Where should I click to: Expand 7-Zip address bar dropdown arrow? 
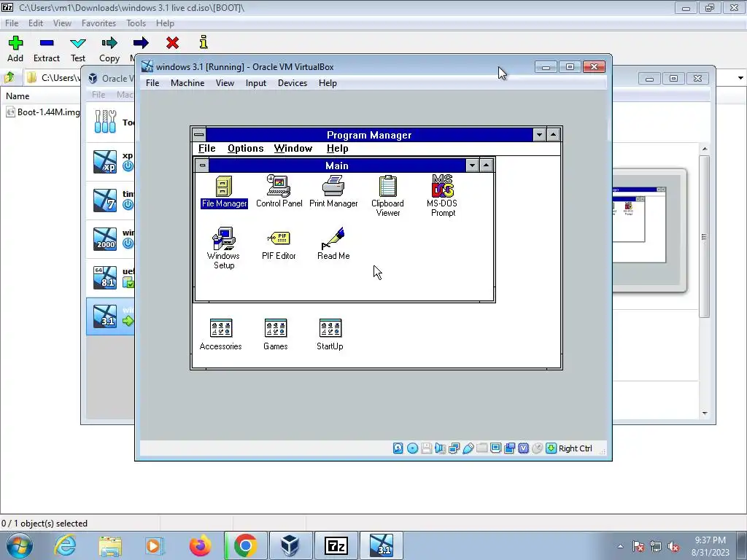(x=740, y=77)
